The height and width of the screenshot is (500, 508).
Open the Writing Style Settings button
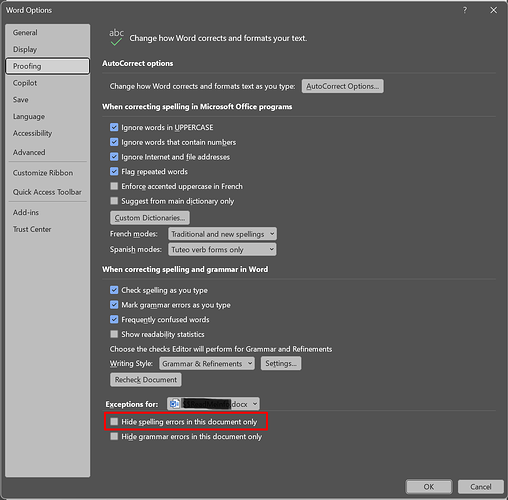click(281, 363)
